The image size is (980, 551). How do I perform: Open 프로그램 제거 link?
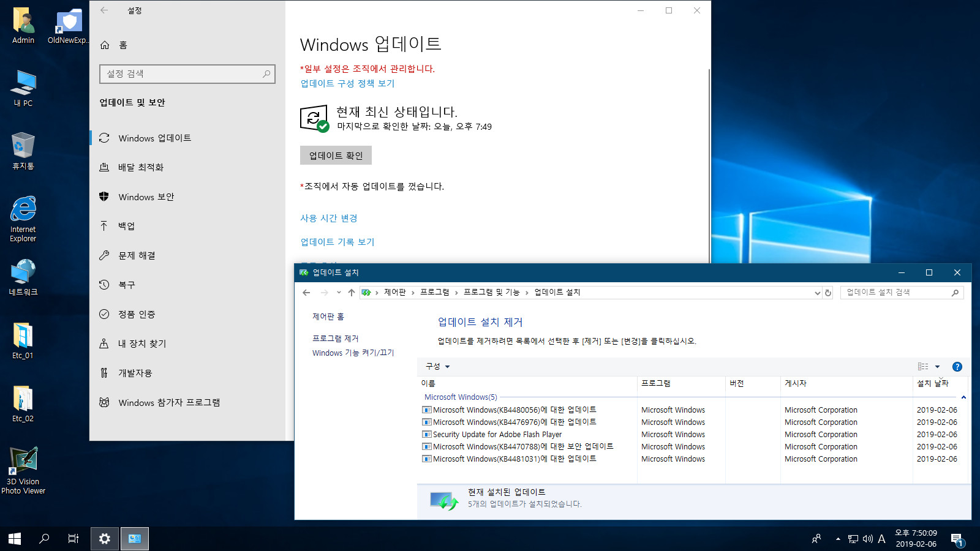point(336,339)
